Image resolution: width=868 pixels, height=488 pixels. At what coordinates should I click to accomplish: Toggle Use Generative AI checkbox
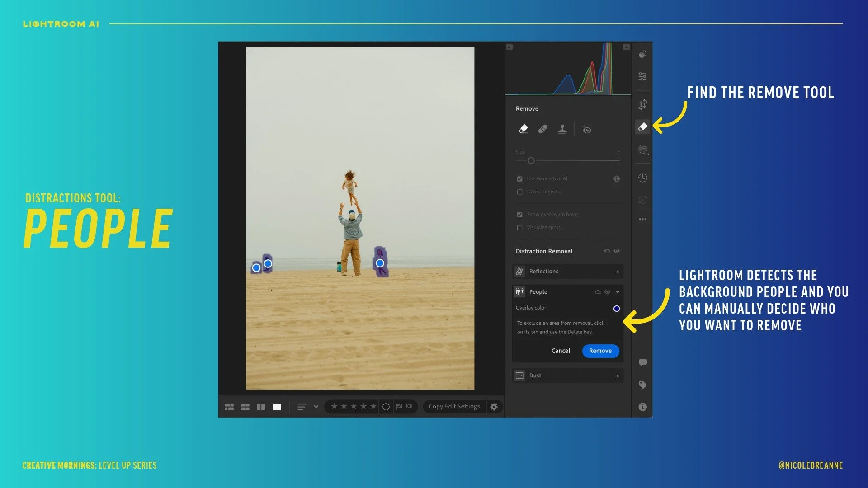pos(519,179)
